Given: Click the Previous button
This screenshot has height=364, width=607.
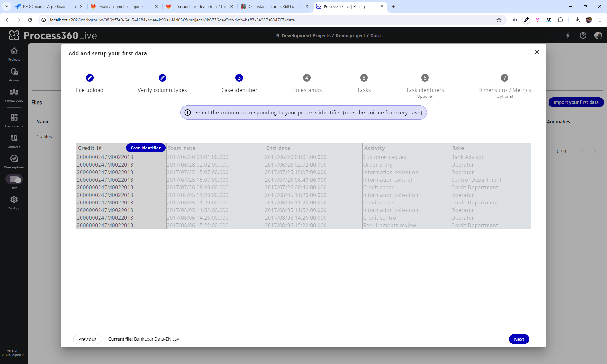Looking at the screenshot, I should (x=87, y=339).
